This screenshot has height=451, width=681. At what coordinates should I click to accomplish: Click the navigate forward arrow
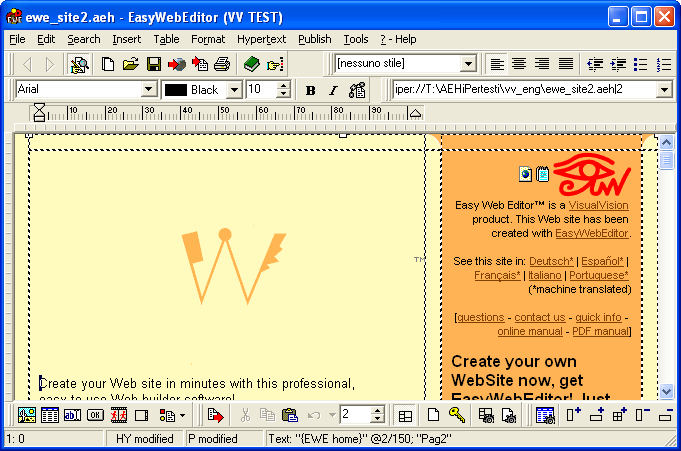(x=50, y=64)
